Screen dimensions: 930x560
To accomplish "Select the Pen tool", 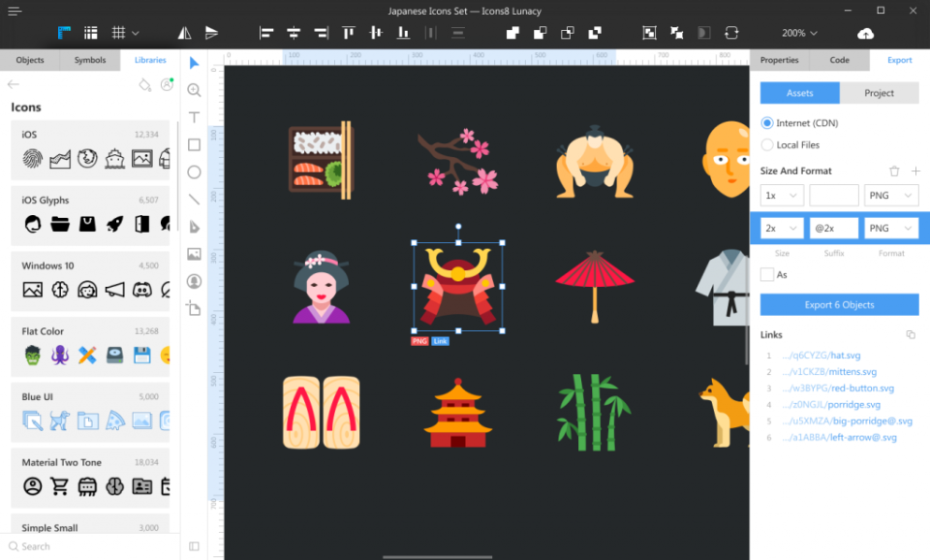I will click(x=194, y=226).
